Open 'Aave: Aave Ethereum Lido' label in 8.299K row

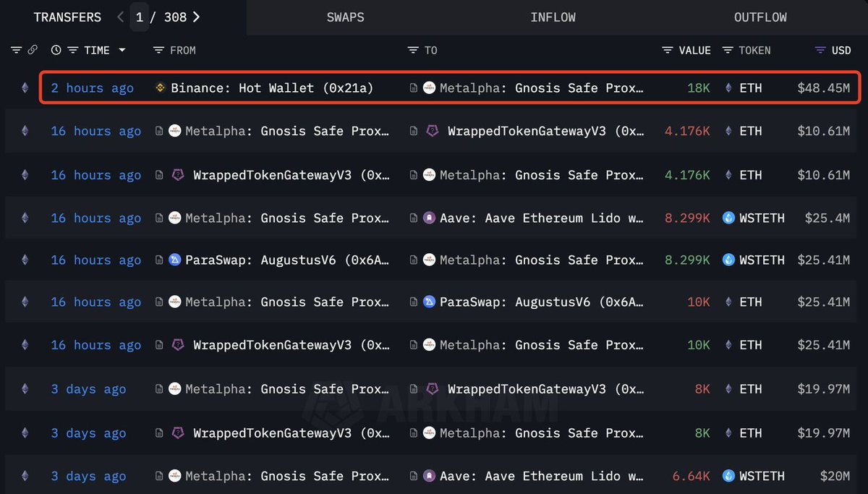[541, 218]
